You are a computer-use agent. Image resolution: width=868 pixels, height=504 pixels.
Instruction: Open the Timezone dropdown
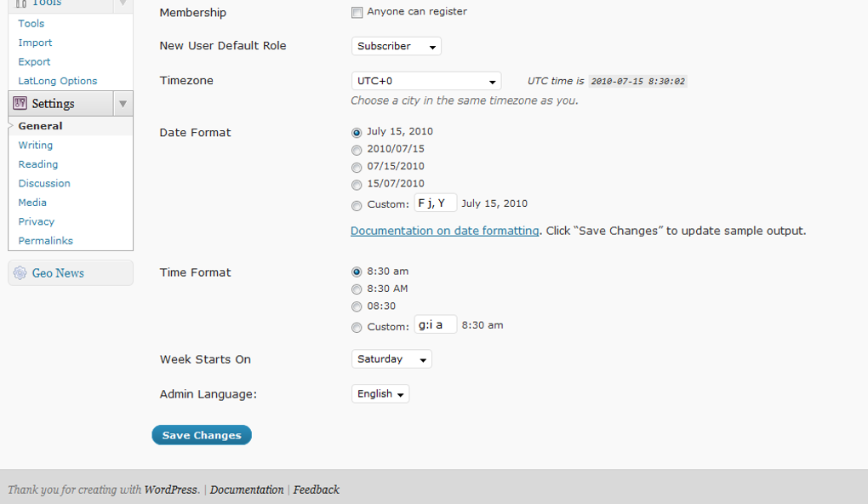coord(425,80)
